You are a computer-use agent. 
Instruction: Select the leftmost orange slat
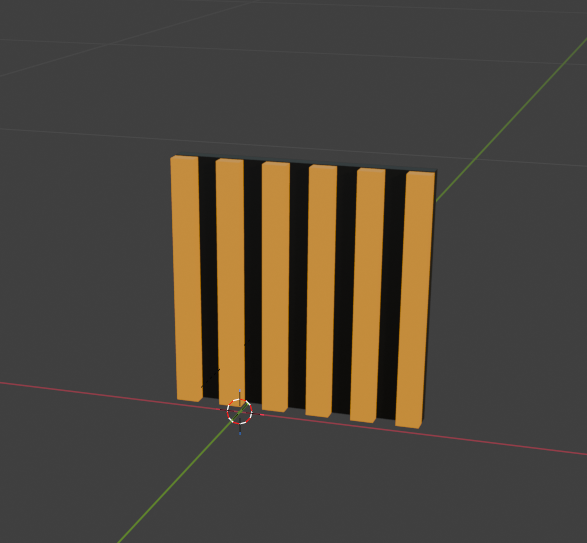coord(186,279)
